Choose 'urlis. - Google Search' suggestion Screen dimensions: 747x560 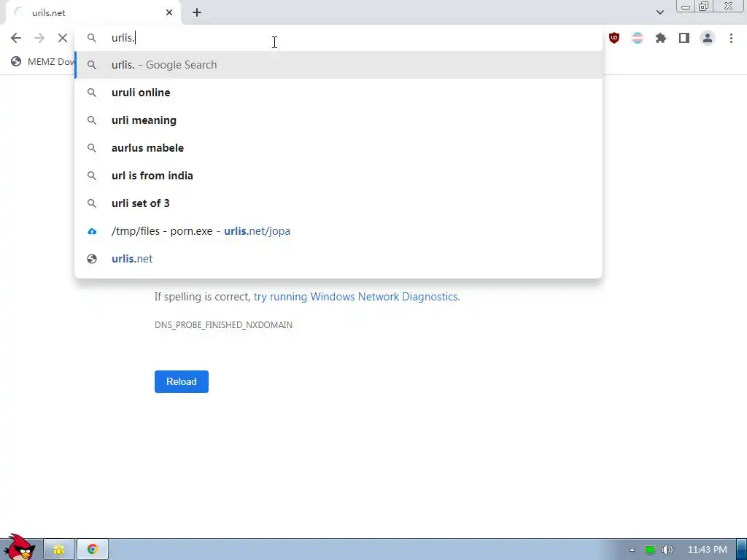point(338,65)
